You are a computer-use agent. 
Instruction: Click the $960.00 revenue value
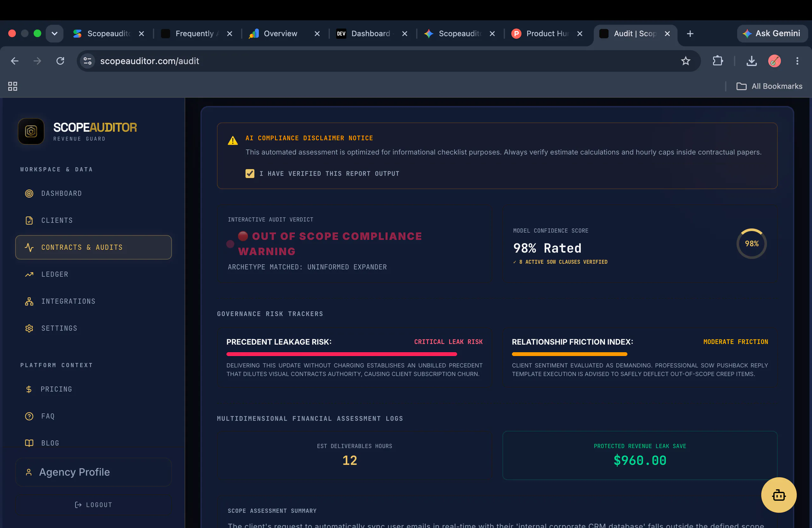(640, 461)
